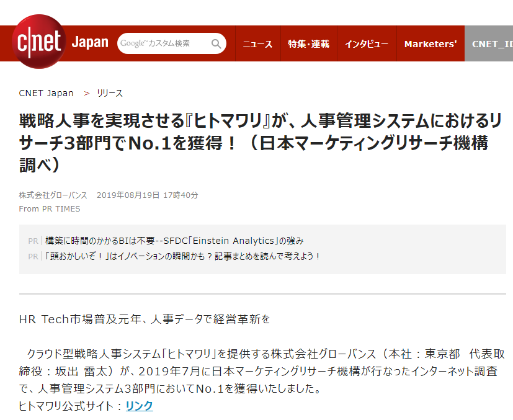The width and height of the screenshot is (513, 420).
Task: Open the Marketers' menu item
Action: [x=430, y=43]
